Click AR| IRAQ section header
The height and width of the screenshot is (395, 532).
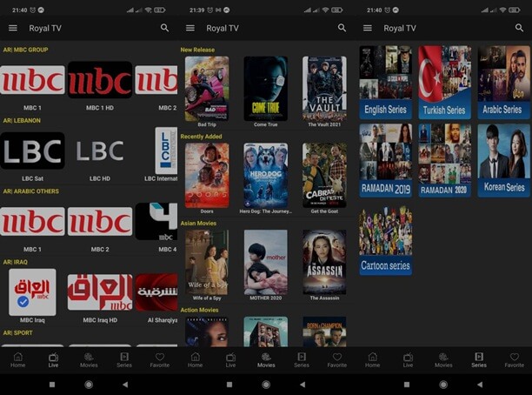point(16,262)
